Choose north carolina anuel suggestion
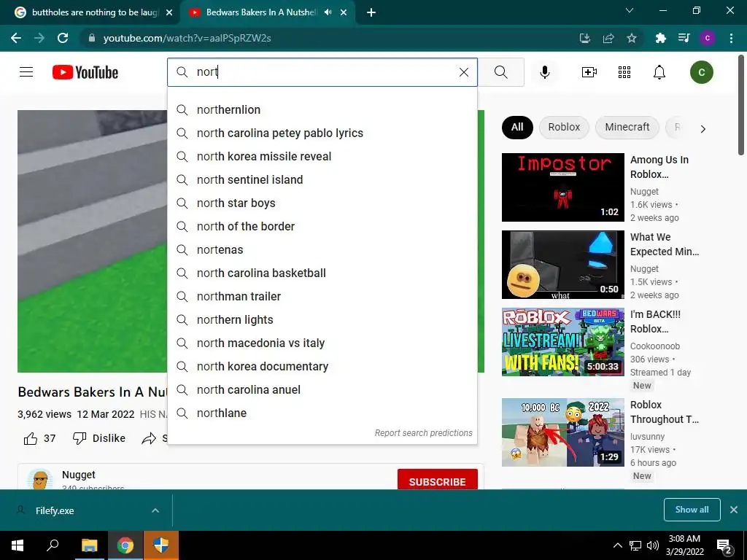This screenshot has height=560, width=747. 322,389
